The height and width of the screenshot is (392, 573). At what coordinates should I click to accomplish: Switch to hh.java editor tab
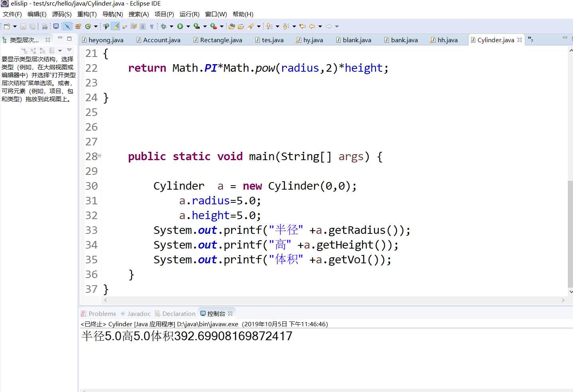(x=444, y=40)
